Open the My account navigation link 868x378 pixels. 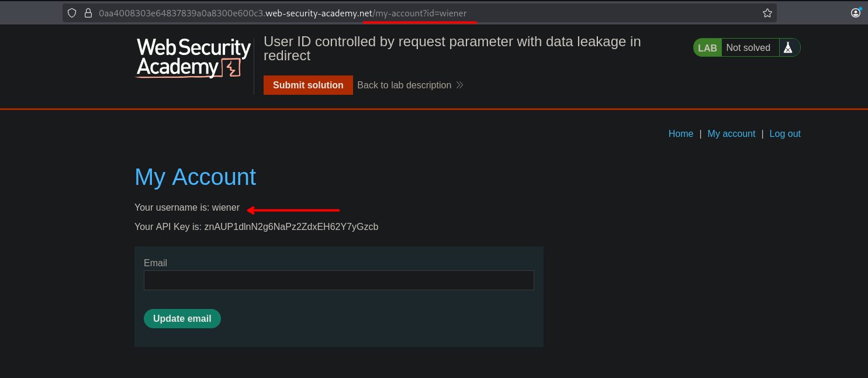pos(731,134)
